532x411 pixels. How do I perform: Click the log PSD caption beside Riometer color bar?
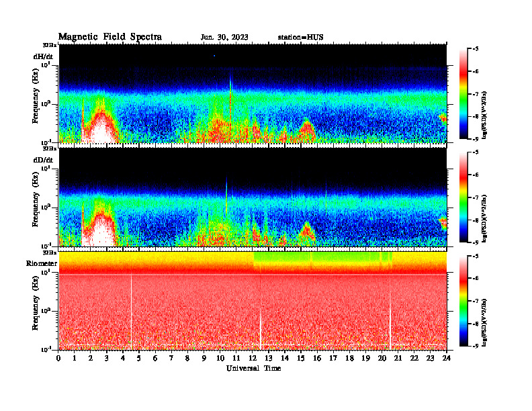(484, 322)
